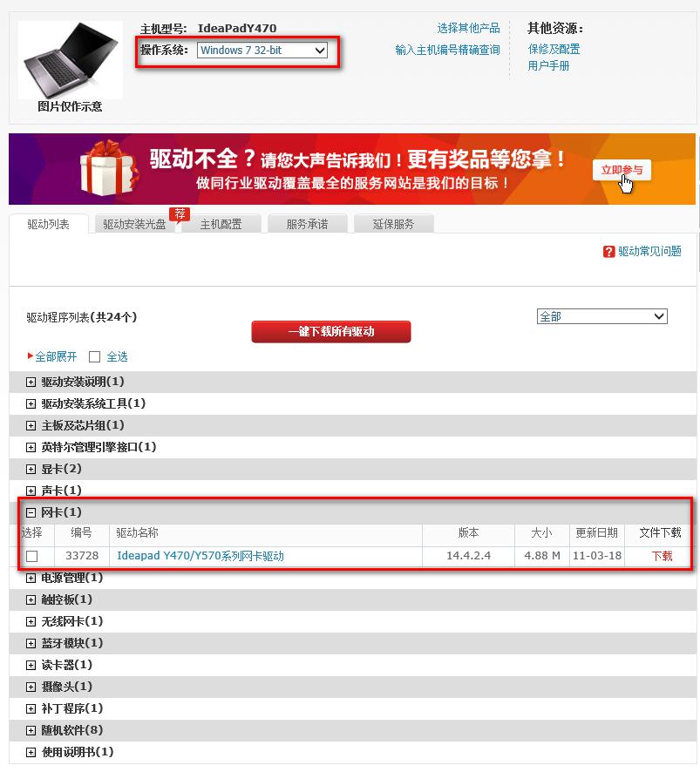Click the red 下载 link for the network card driver
The height and width of the screenshot is (772, 700).
point(662,557)
